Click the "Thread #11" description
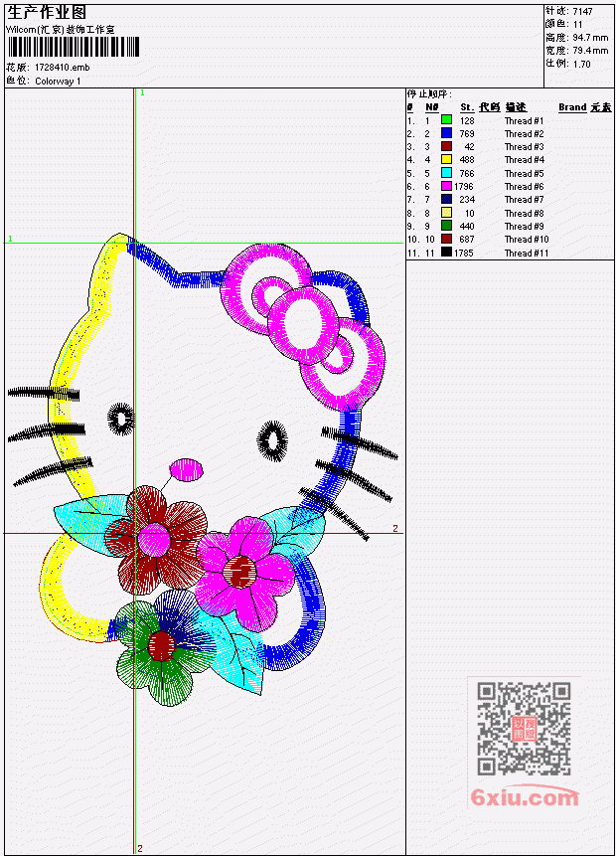The width and height of the screenshot is (616, 856). pyautogui.click(x=527, y=254)
